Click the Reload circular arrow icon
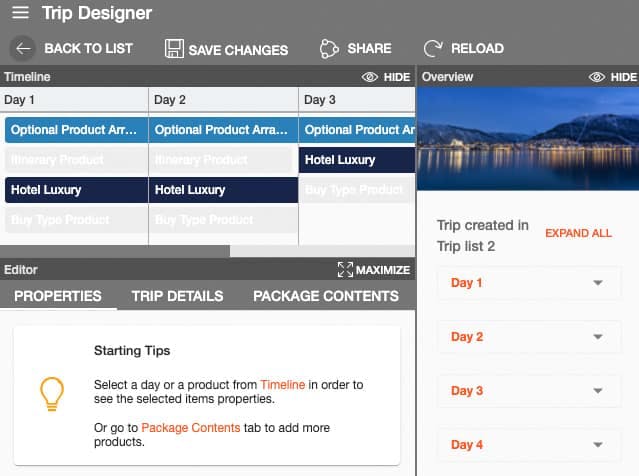The image size is (639, 476). (433, 48)
